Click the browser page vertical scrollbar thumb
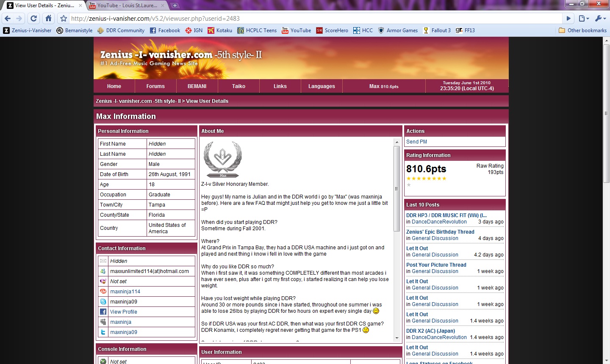 [x=606, y=113]
